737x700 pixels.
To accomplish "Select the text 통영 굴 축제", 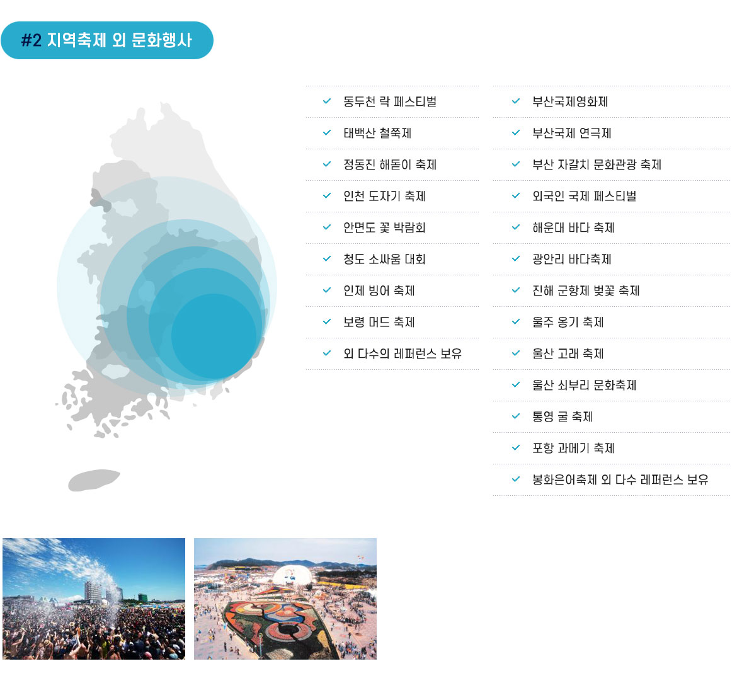I will 563,416.
